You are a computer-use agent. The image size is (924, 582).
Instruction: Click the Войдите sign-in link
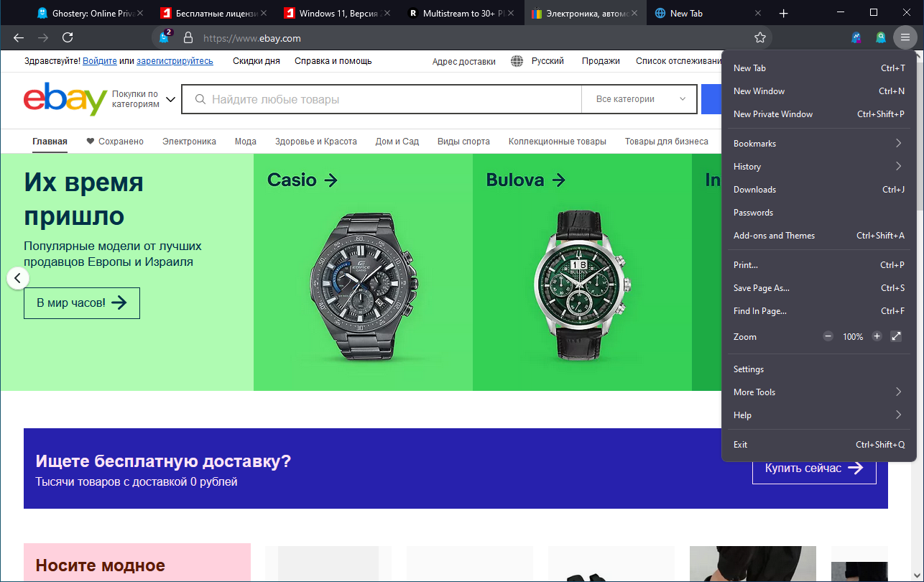[x=100, y=61]
